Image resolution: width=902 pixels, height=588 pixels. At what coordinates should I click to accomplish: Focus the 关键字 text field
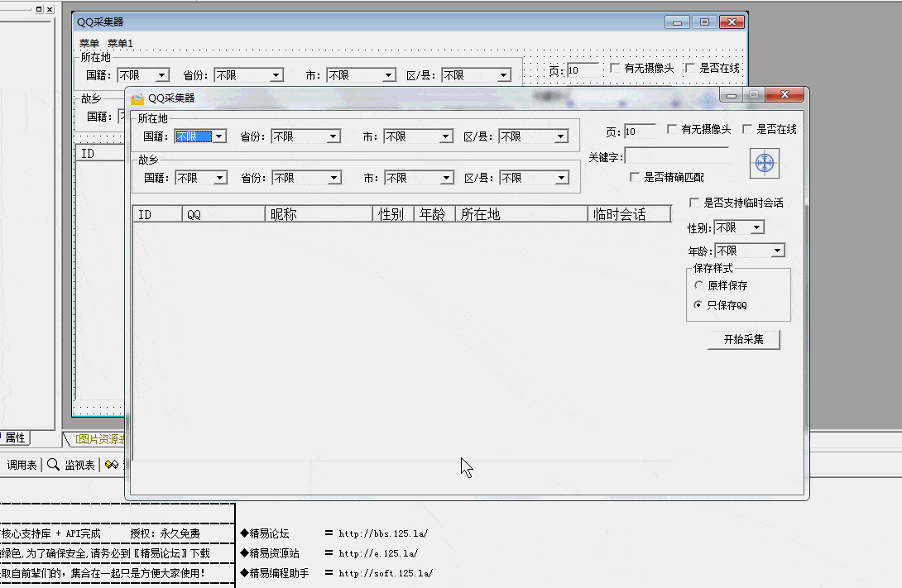[677, 156]
